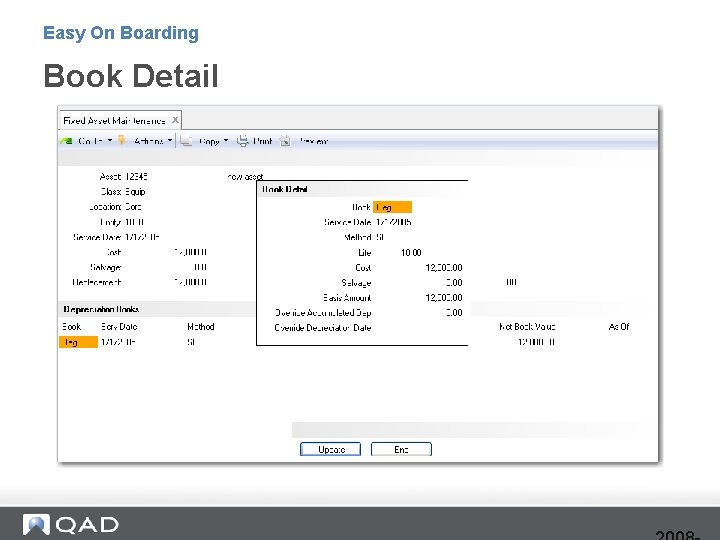Viewport: 720px width, 540px height.
Task: Click the Copy pages icon
Action: [x=186, y=141]
